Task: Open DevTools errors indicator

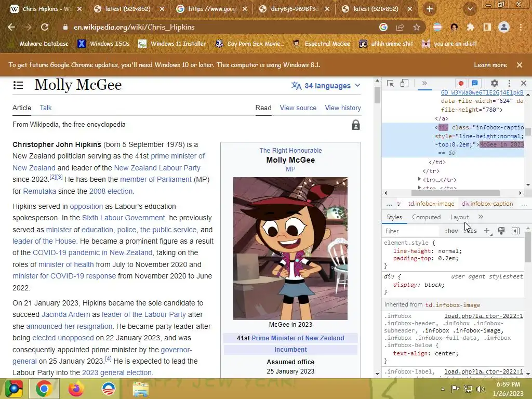Action: (461, 83)
